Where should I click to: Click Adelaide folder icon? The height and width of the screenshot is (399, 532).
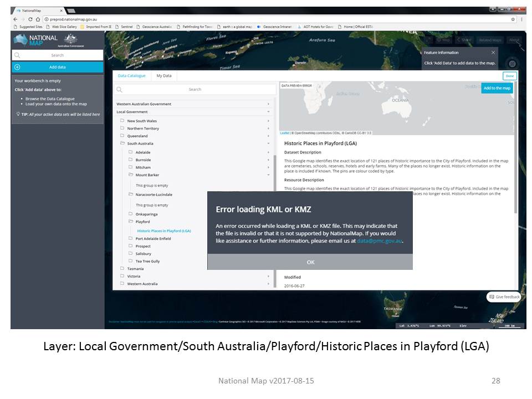[131, 152]
